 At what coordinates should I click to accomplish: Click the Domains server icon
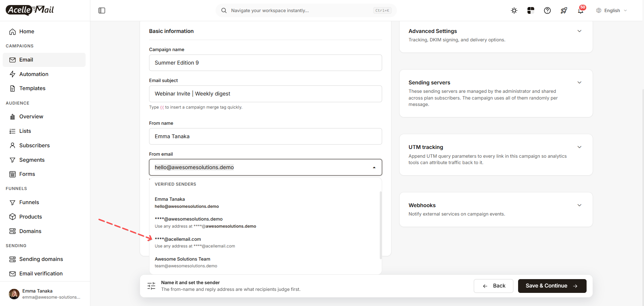click(x=12, y=231)
